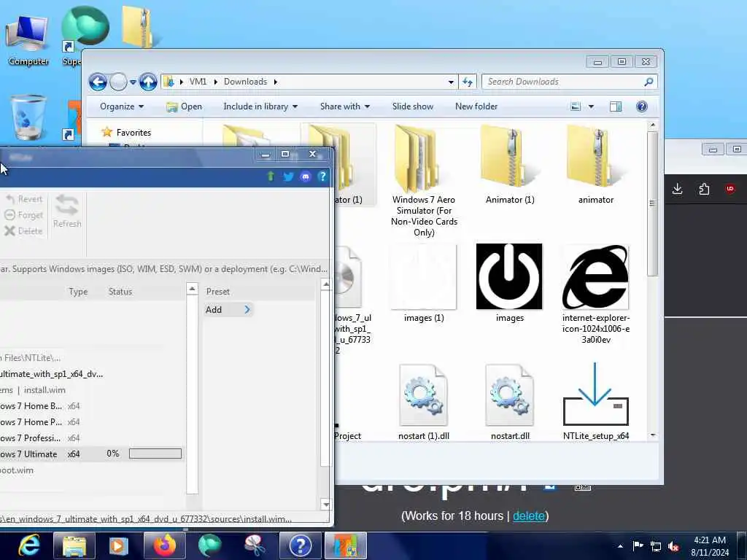Click Action Center flag tray icon
Image resolution: width=747 pixels, height=560 pixels.
638,546
